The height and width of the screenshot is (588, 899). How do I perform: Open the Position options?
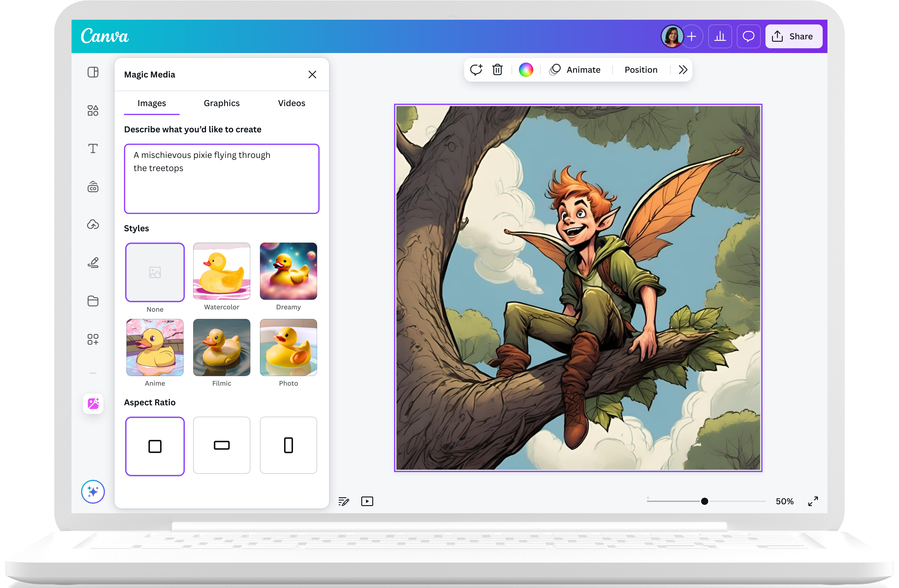pos(641,69)
